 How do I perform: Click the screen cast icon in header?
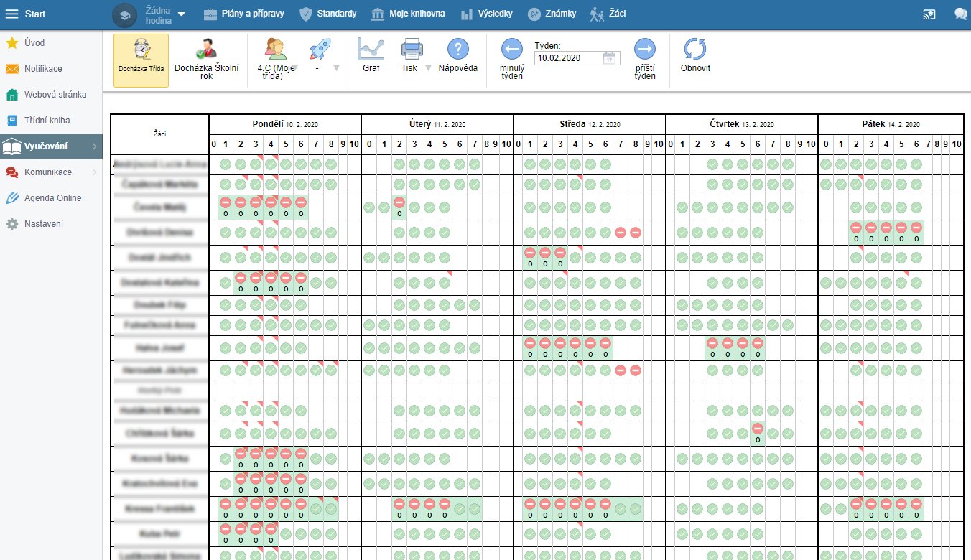click(x=929, y=14)
